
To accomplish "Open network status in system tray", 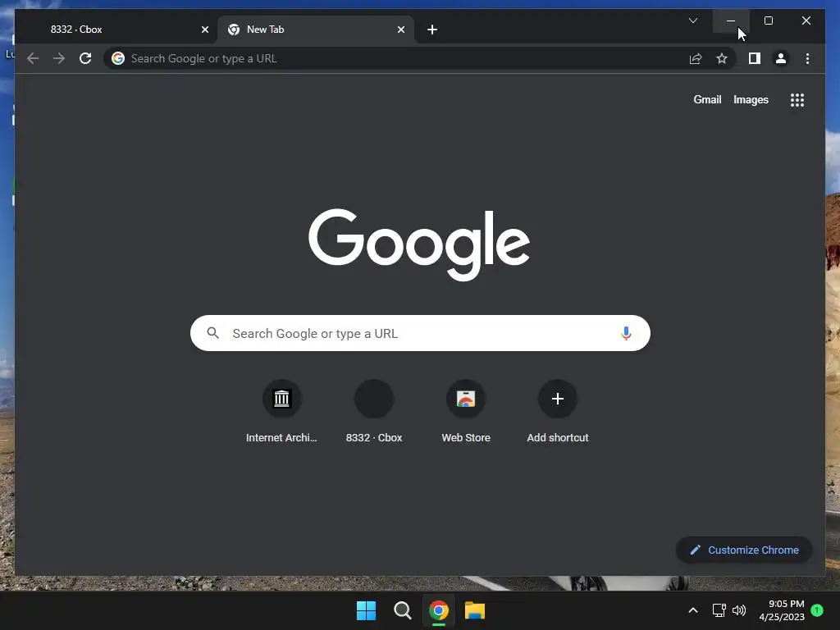I will [719, 610].
